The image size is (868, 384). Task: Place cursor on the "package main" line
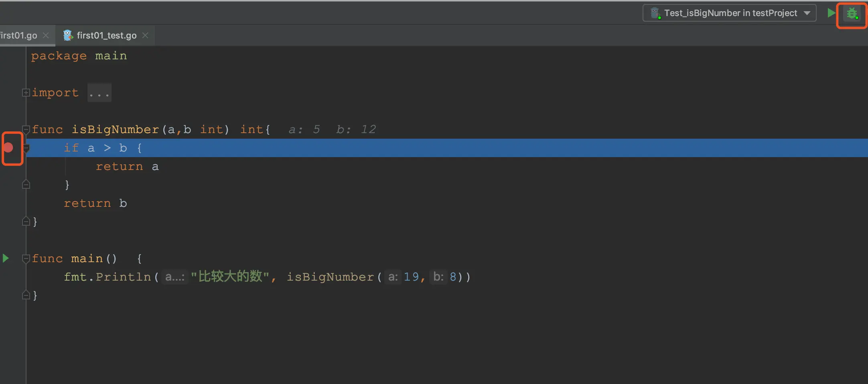79,56
